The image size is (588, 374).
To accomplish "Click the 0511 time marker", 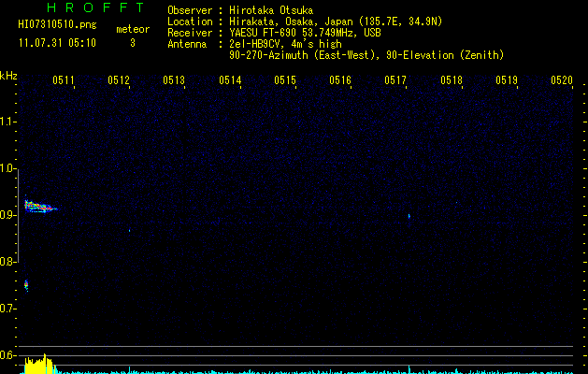I will tap(64, 80).
